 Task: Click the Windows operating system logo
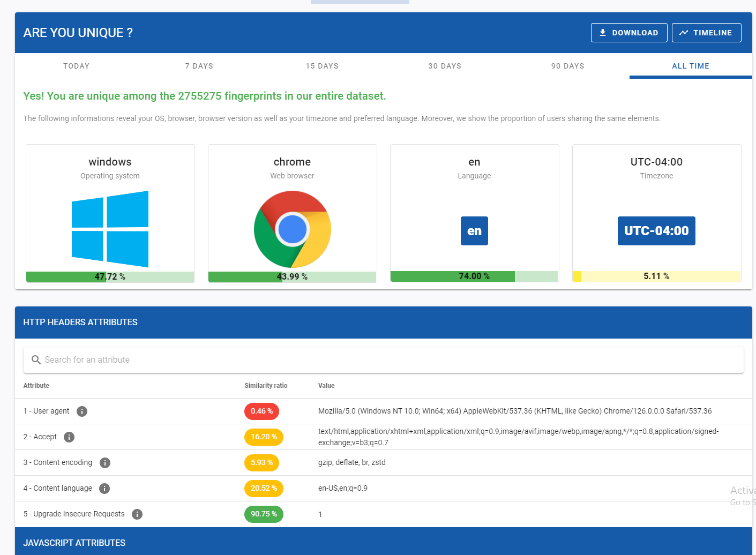pyautogui.click(x=110, y=229)
